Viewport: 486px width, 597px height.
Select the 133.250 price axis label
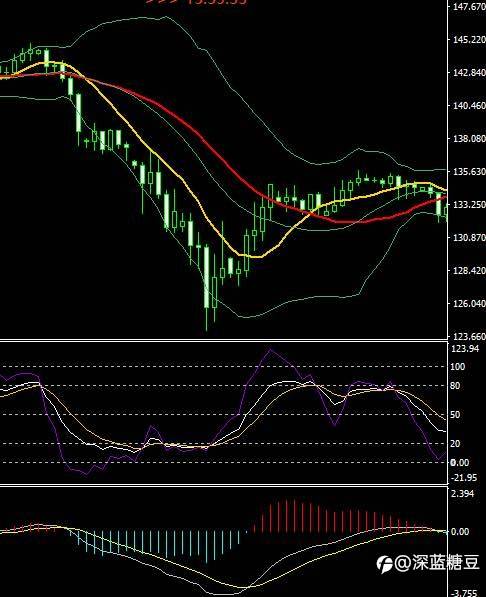(x=469, y=205)
